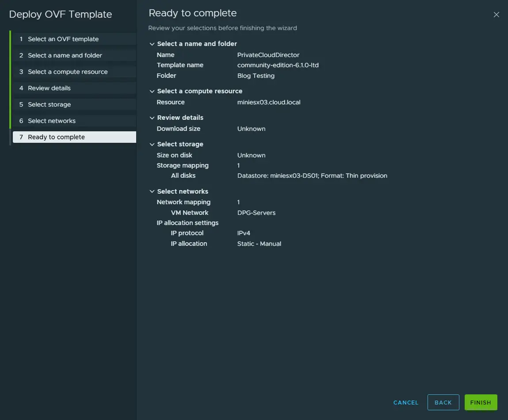This screenshot has height=420, width=508.
Task: Close the Deploy OVF Template wizard
Action: [x=496, y=15]
